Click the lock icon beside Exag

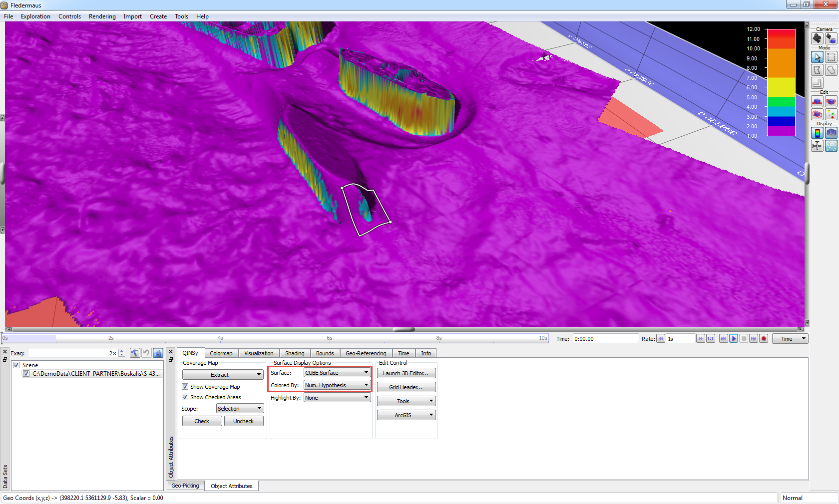click(x=158, y=353)
